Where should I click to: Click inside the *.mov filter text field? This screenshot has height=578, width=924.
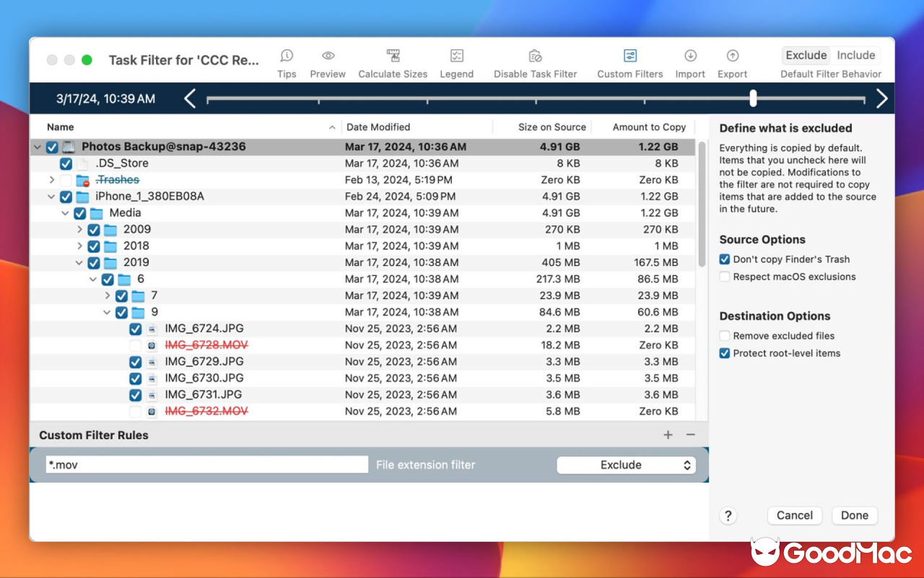(206, 465)
